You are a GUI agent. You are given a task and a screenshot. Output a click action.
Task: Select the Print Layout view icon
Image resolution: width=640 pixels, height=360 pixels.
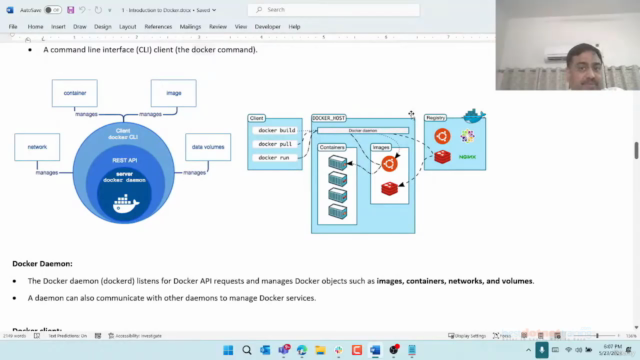pyautogui.click(x=540, y=336)
